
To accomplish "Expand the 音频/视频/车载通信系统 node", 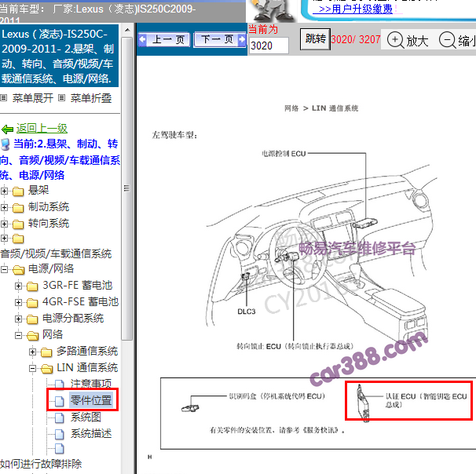I will 4,238.
